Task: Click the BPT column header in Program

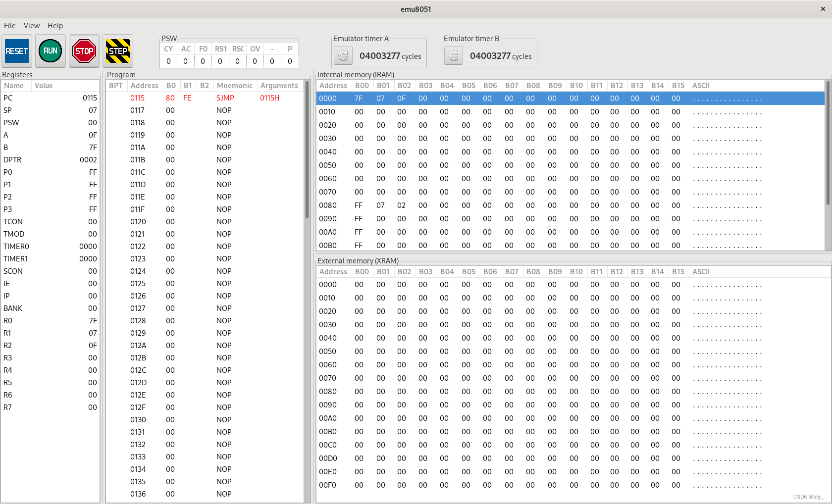Action: 116,86
